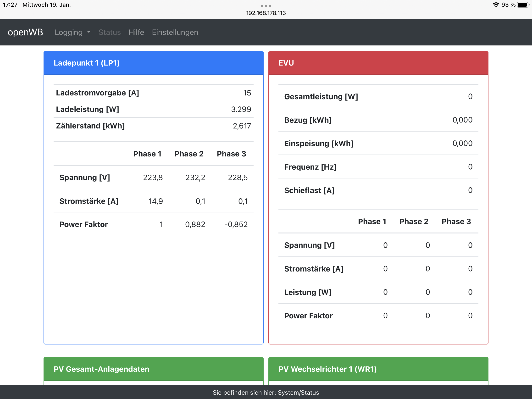This screenshot has height=399, width=532.
Task: Open the Logging dropdown menu
Action: pos(72,32)
